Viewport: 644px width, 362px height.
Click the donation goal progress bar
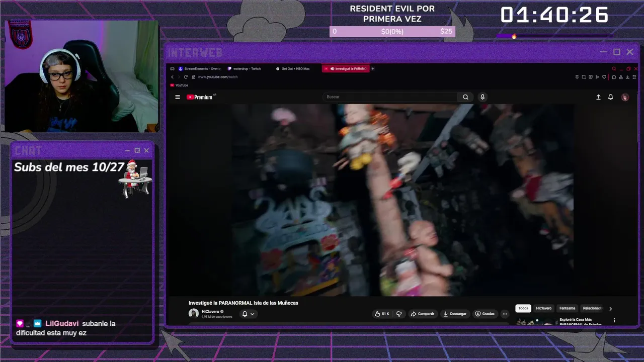click(392, 31)
